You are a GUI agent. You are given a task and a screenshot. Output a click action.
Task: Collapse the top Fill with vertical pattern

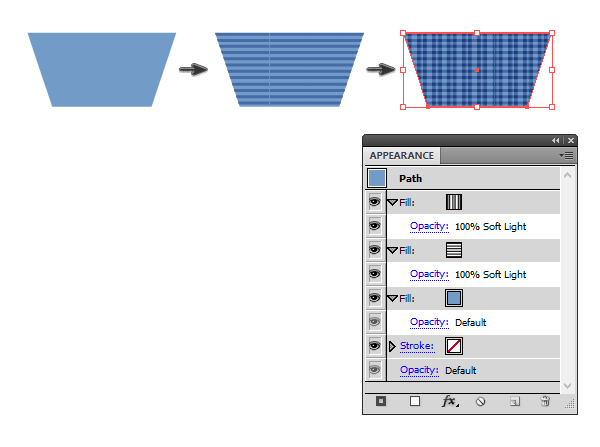pos(392,202)
